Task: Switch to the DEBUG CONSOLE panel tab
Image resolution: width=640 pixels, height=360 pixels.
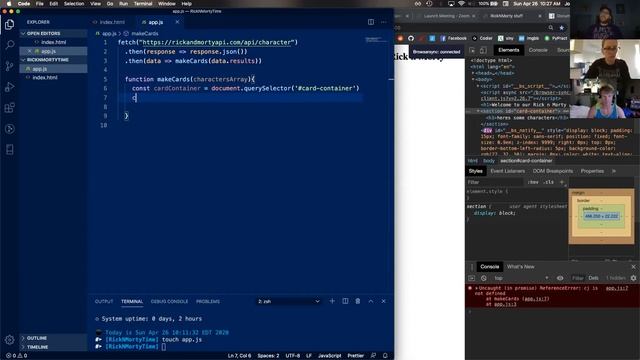Action: coord(169,301)
